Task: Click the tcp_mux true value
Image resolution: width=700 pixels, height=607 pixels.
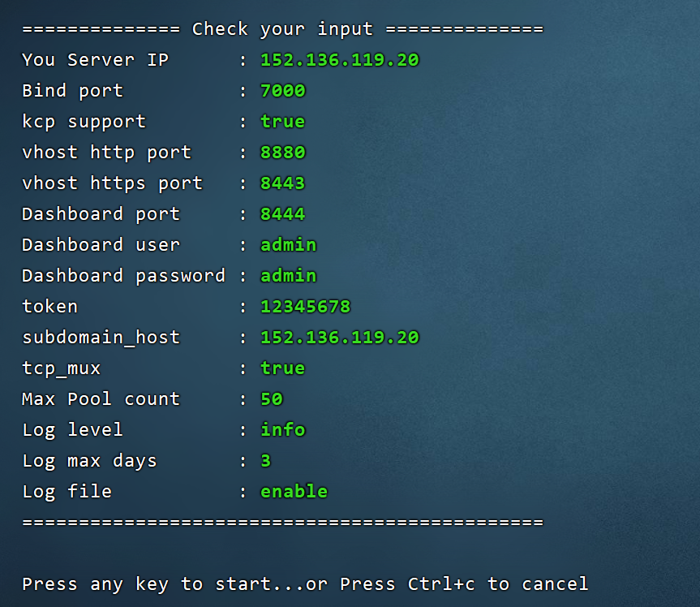Action: tap(283, 368)
